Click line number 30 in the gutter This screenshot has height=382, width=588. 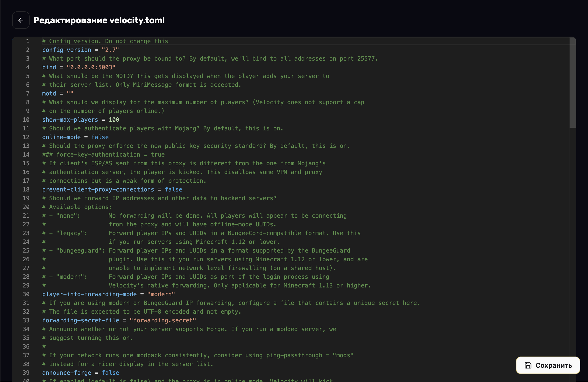click(26, 294)
